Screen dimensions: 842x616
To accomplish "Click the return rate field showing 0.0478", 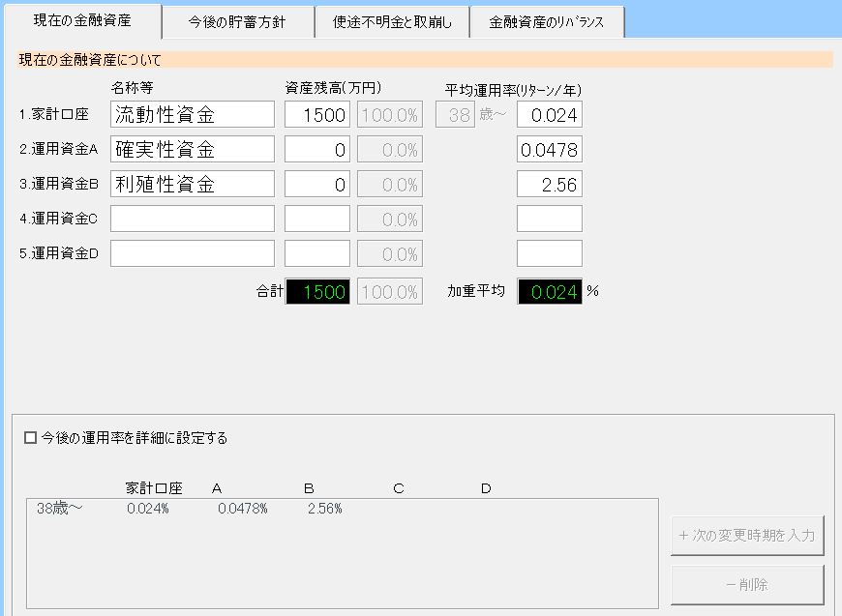I will 550,150.
